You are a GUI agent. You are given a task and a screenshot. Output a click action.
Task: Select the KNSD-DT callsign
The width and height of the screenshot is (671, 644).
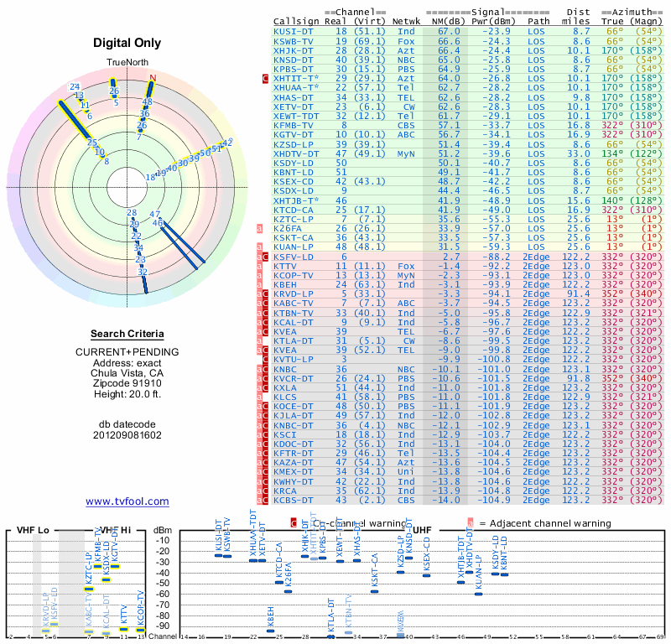click(293, 60)
